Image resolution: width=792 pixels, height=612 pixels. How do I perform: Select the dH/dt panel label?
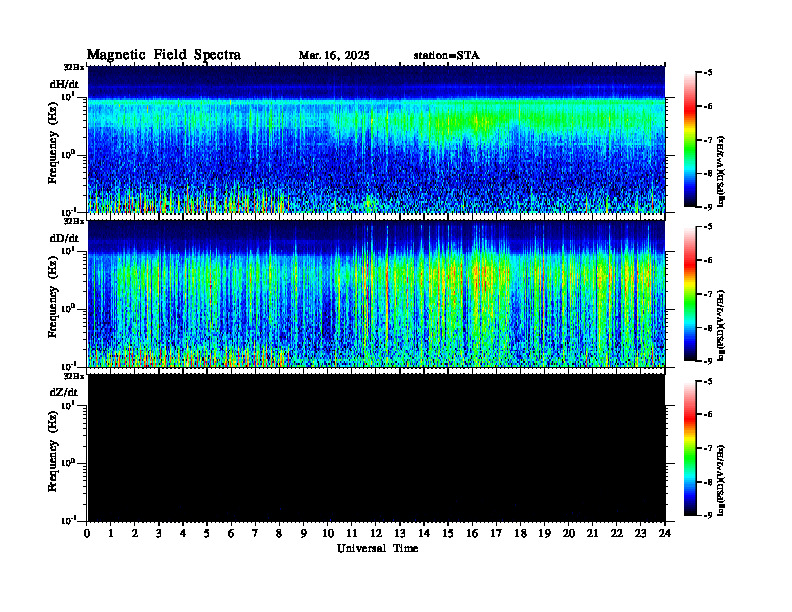click(x=64, y=84)
